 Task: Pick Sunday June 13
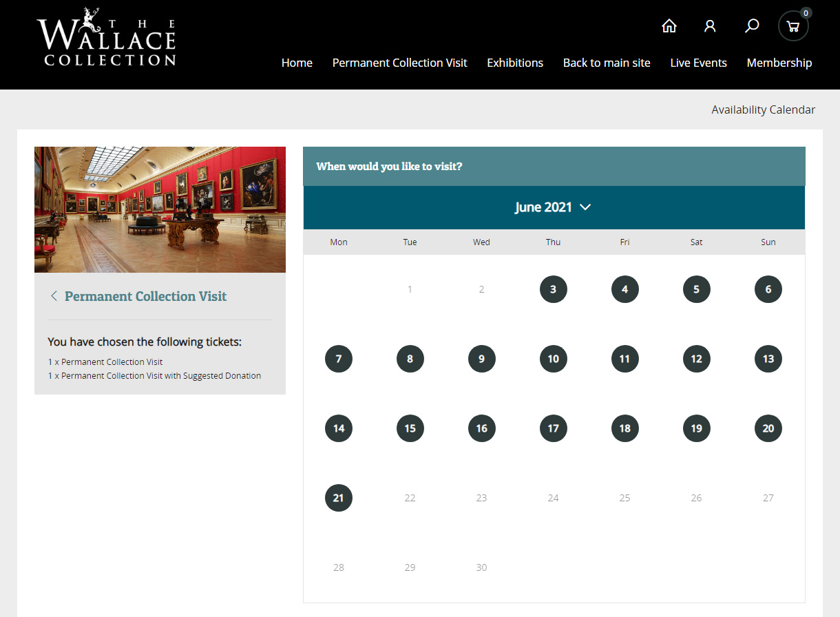[768, 359]
